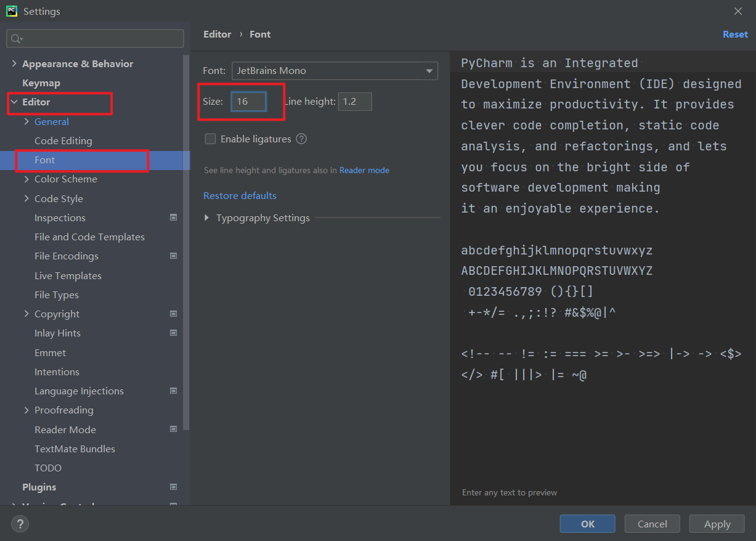Click the project-level icon beside Reader Mode
This screenshot has height=541, width=756.
(174, 429)
